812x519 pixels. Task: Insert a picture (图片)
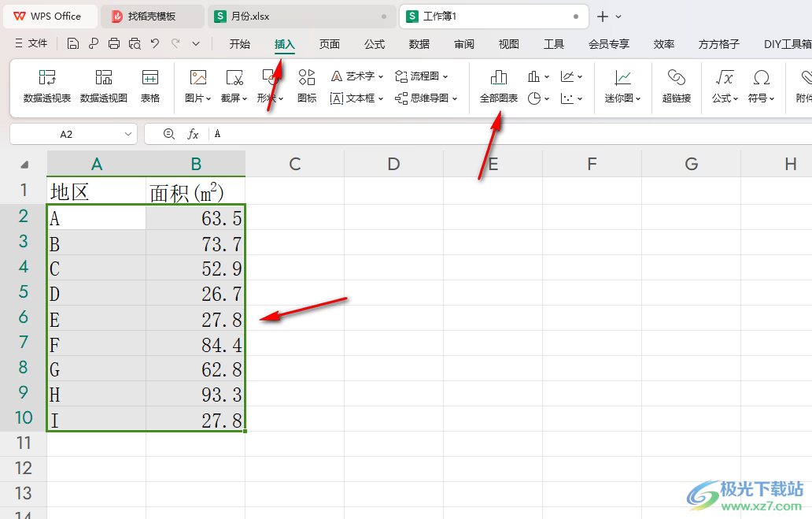[197, 86]
